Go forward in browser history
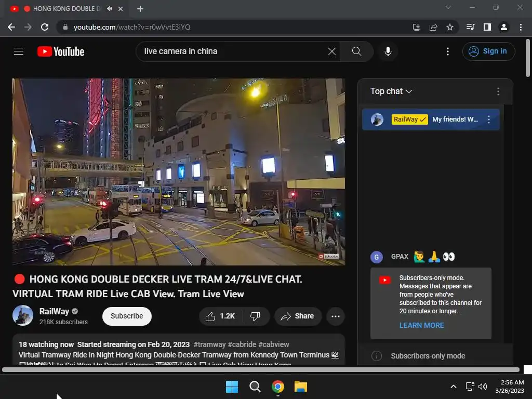 point(28,27)
